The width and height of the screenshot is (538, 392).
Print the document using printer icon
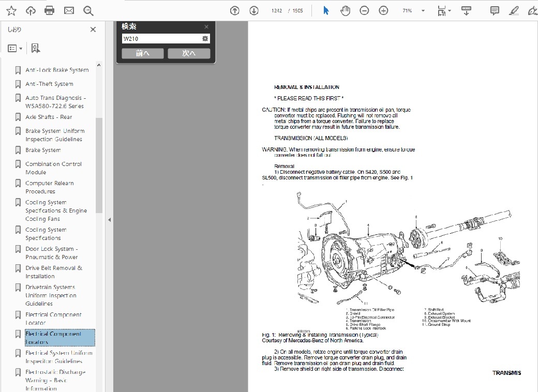[50, 10]
